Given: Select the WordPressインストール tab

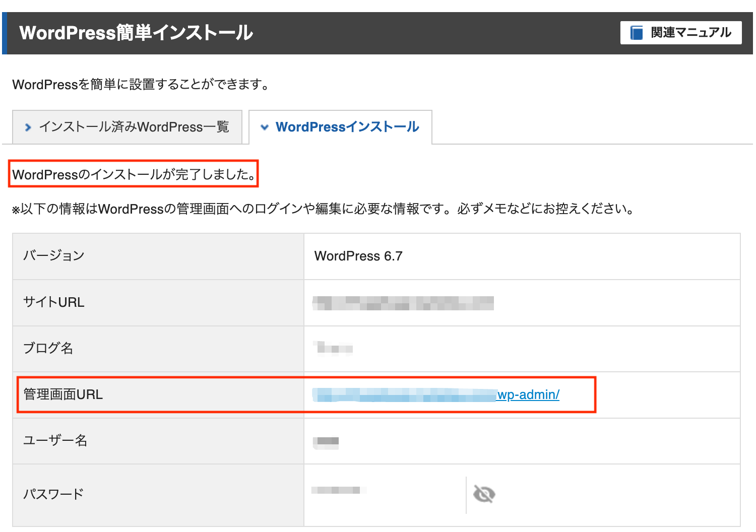Looking at the screenshot, I should (340, 127).
